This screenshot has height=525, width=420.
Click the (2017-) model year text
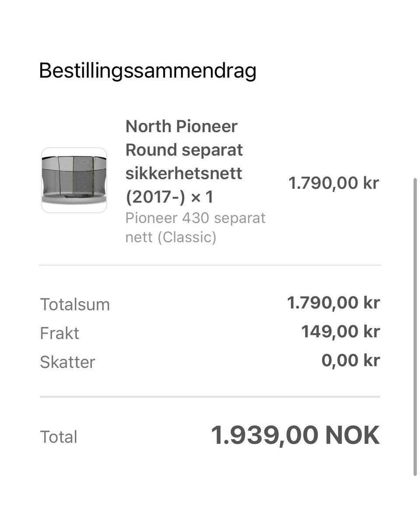(156, 197)
